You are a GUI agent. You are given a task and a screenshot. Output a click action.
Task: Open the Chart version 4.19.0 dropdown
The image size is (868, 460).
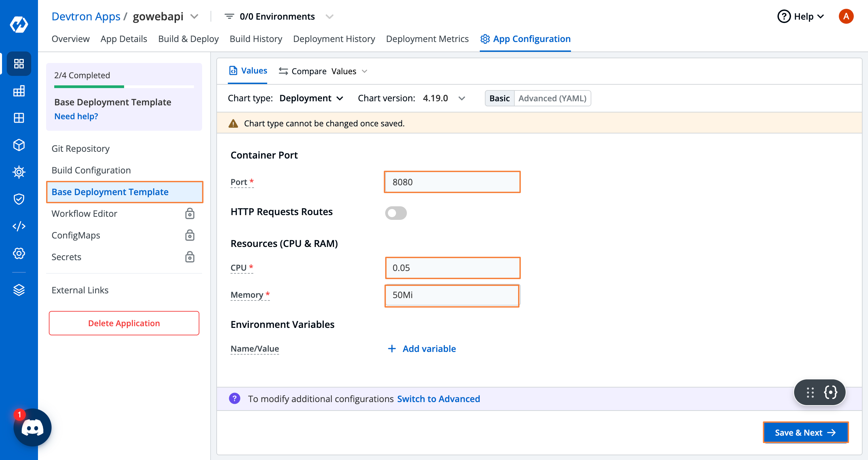coord(444,98)
